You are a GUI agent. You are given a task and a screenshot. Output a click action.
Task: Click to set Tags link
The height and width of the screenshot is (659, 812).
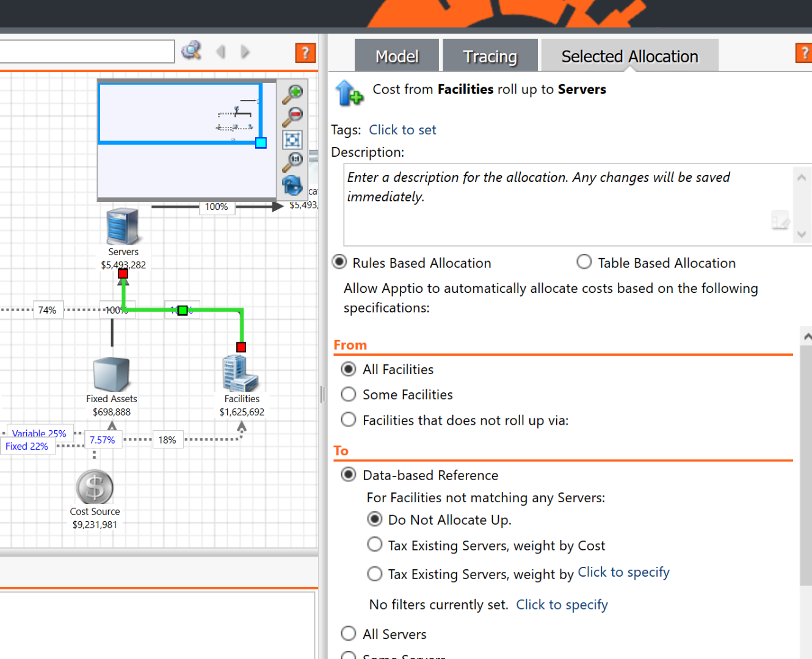click(402, 129)
